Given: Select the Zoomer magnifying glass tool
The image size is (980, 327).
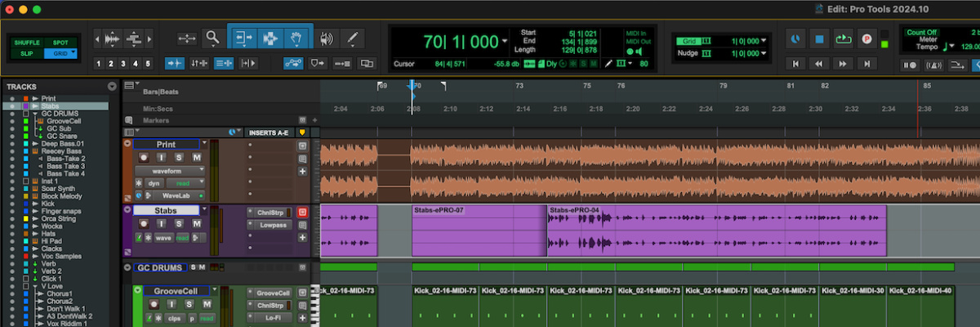Looking at the screenshot, I should point(212,38).
